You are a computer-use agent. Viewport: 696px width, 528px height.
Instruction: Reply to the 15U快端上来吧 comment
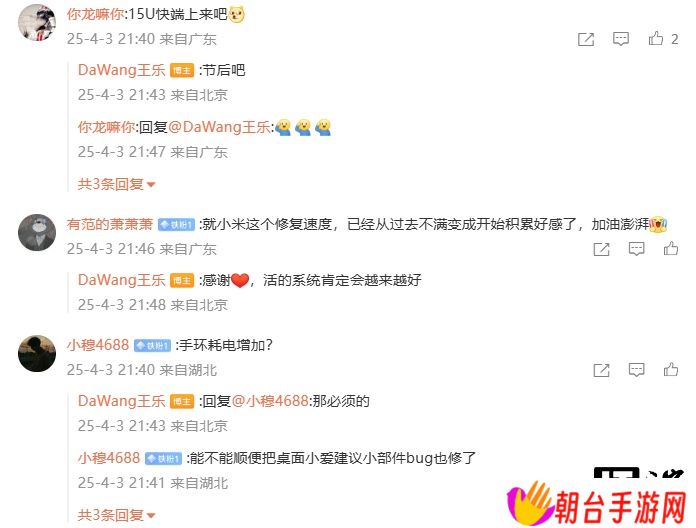point(621,39)
